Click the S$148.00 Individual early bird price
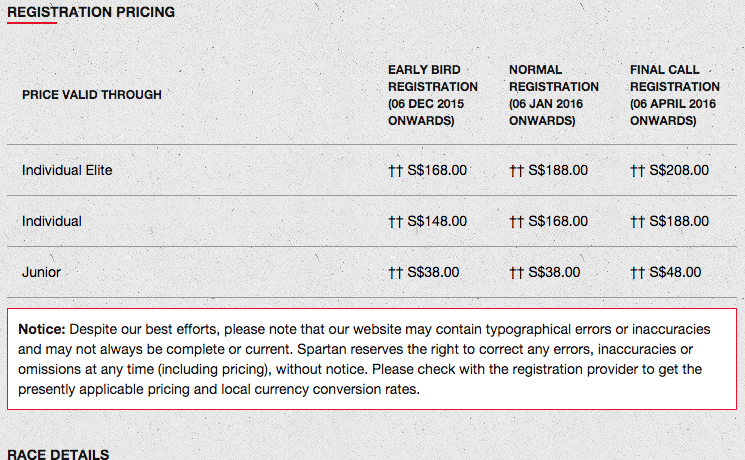 [437, 221]
